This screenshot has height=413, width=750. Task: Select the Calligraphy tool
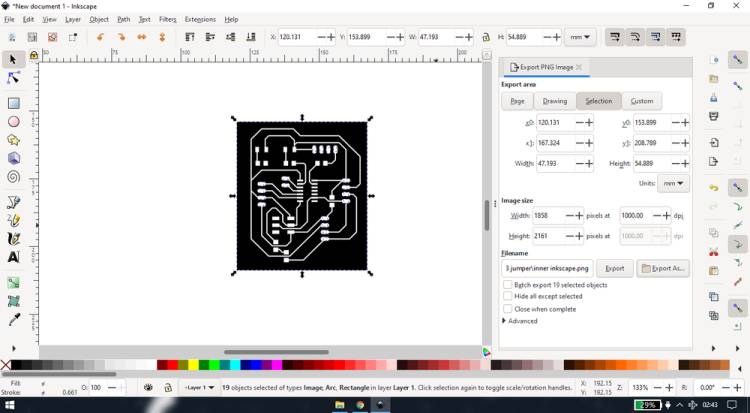click(13, 239)
